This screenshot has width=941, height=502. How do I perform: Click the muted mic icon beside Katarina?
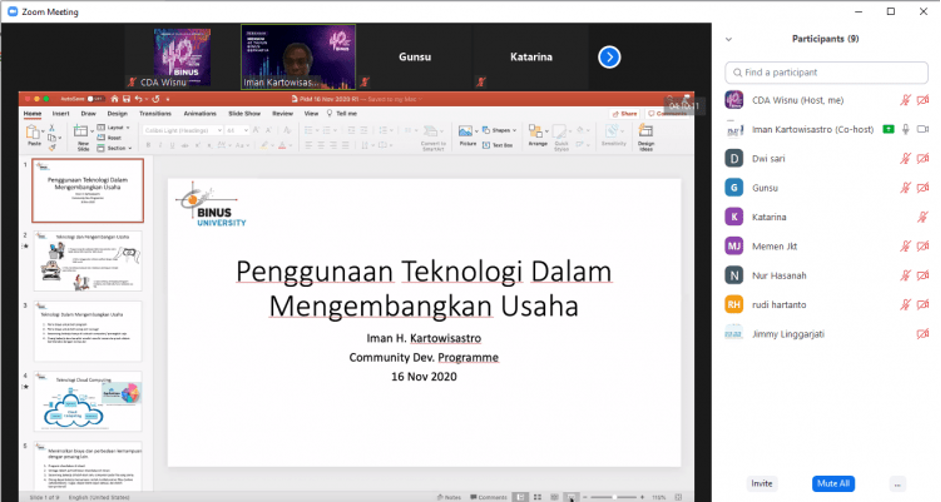[x=922, y=217]
